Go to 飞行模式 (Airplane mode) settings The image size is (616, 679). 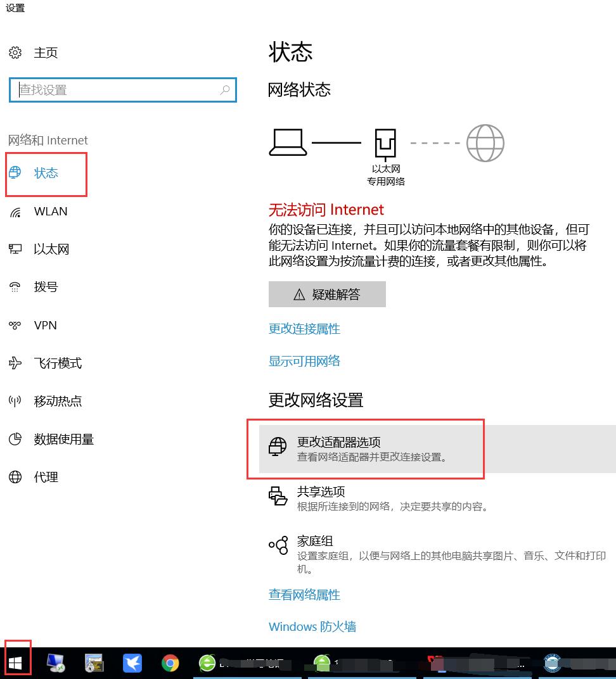pos(57,364)
